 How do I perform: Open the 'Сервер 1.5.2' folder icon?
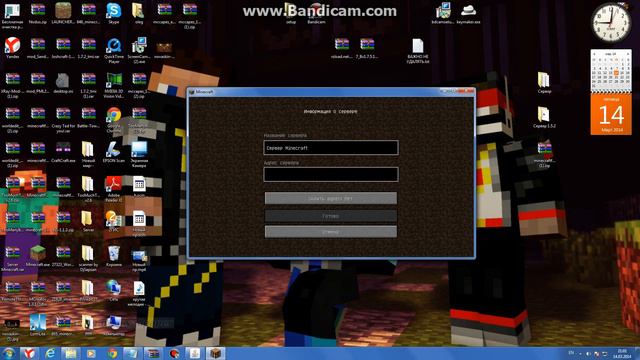click(544, 117)
